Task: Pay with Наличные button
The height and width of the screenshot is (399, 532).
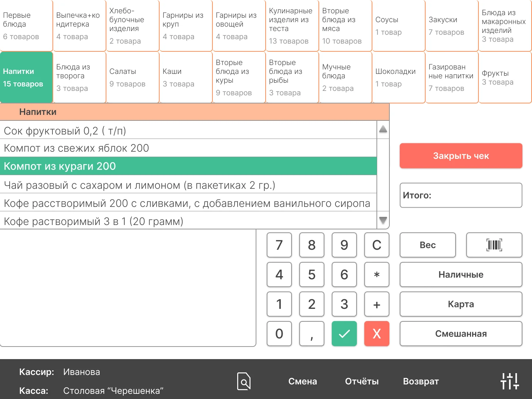Action: 461,274
